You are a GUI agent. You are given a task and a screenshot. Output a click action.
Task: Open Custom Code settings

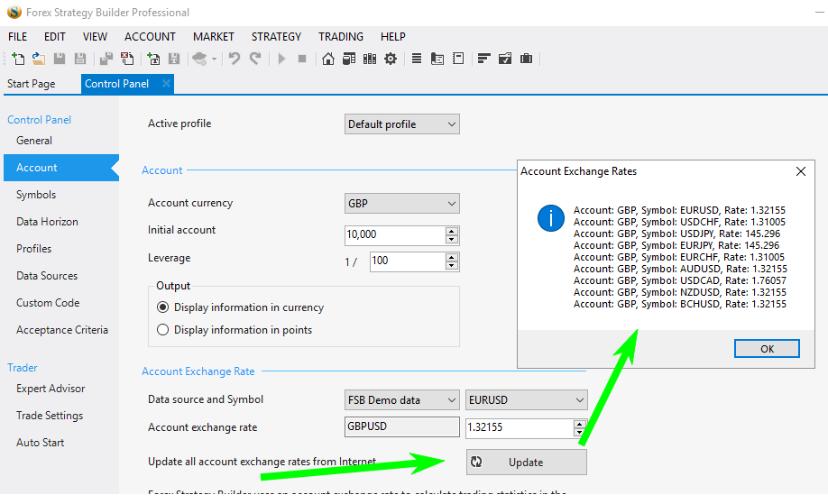pyautogui.click(x=48, y=302)
